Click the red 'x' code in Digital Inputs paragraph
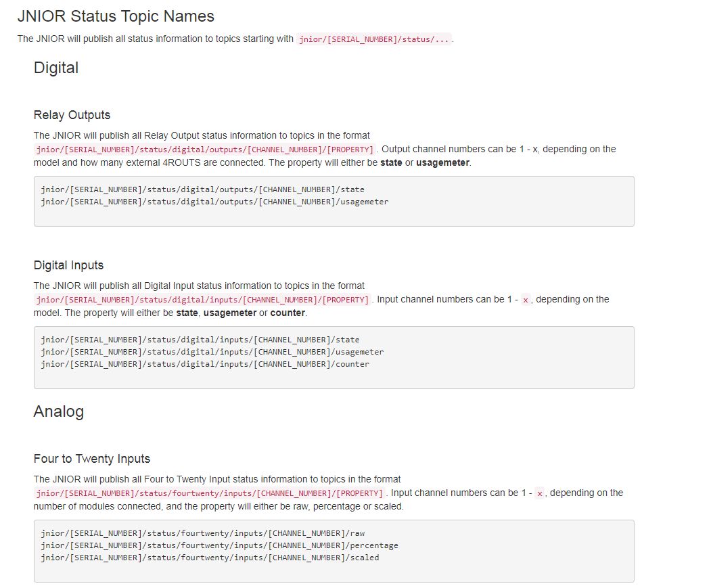The height and width of the screenshot is (588, 711). (x=526, y=300)
